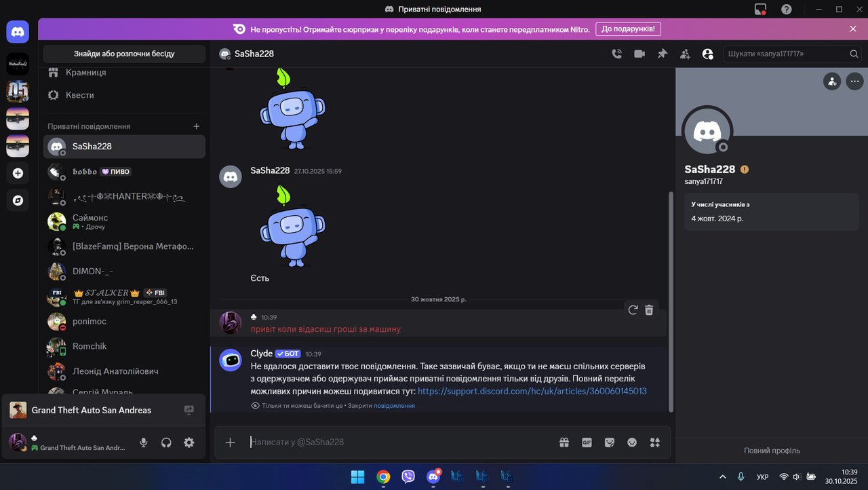The width and height of the screenshot is (868, 490).
Task: Select the SaSha228 conversation in the list
Action: pyautogui.click(x=124, y=146)
